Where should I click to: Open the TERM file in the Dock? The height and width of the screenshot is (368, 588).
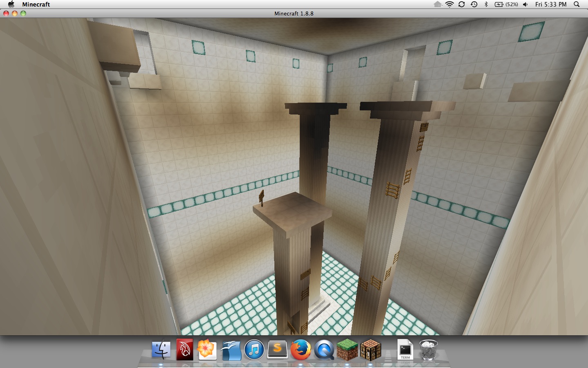click(405, 350)
